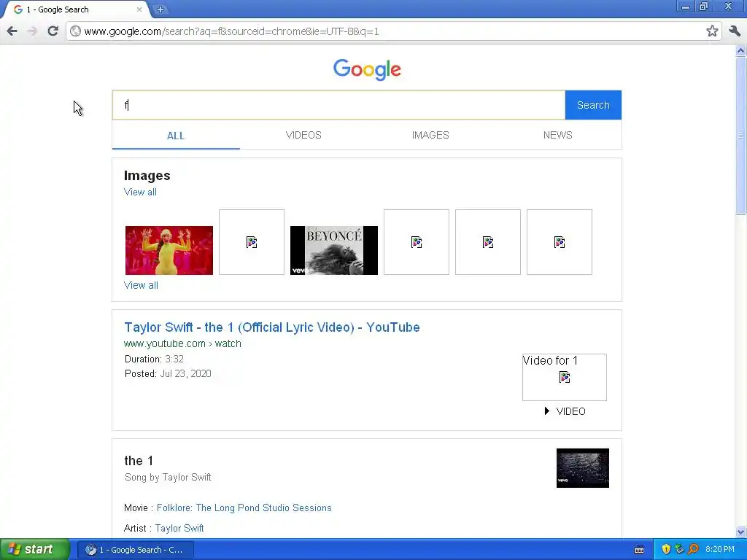Click the browser back arrow
The height and width of the screenshot is (560, 747).
click(12, 31)
